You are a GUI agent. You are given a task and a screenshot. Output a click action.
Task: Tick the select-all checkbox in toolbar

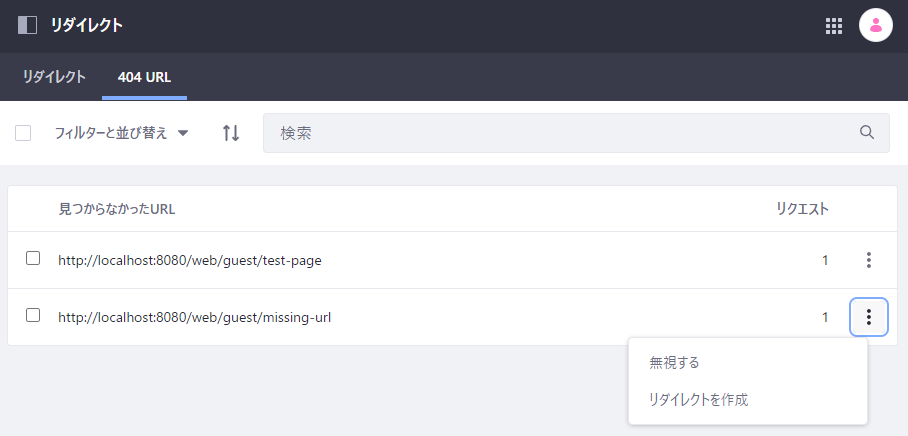coord(24,133)
